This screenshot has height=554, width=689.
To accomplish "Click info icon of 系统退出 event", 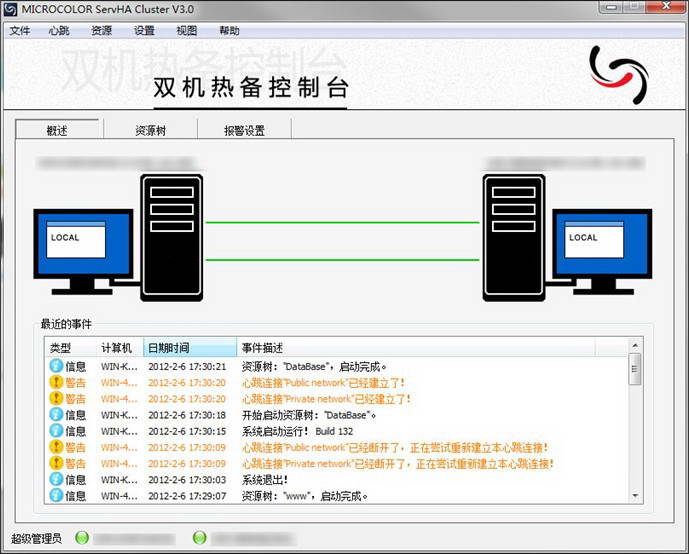I will [56, 479].
